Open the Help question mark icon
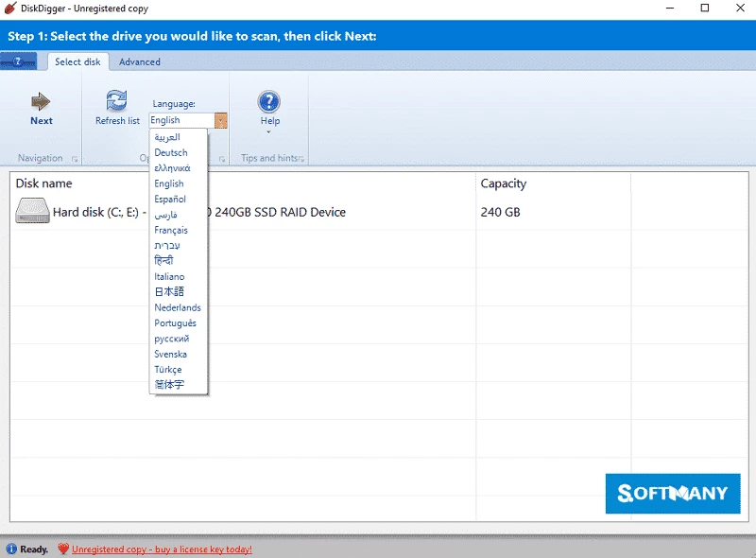The height and width of the screenshot is (558, 756). coord(269,101)
